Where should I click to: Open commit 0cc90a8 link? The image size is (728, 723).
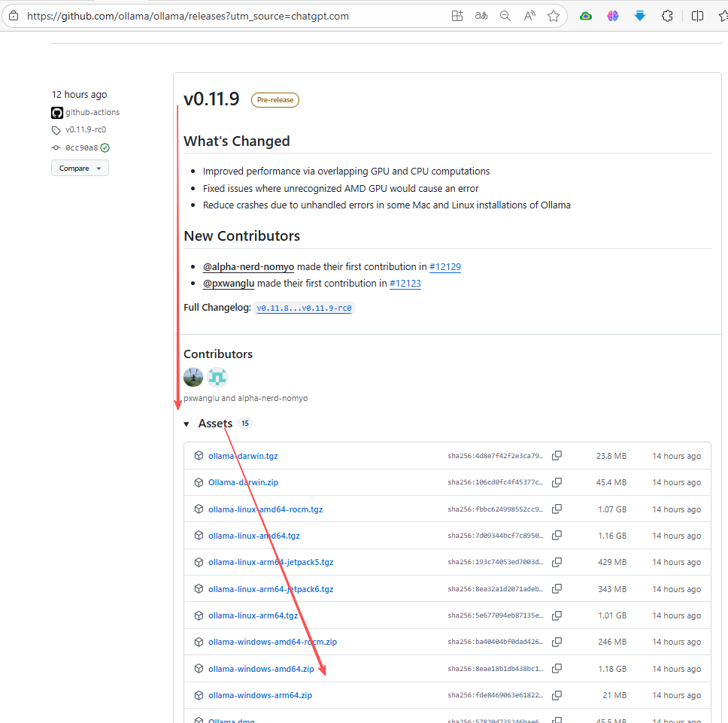82,147
